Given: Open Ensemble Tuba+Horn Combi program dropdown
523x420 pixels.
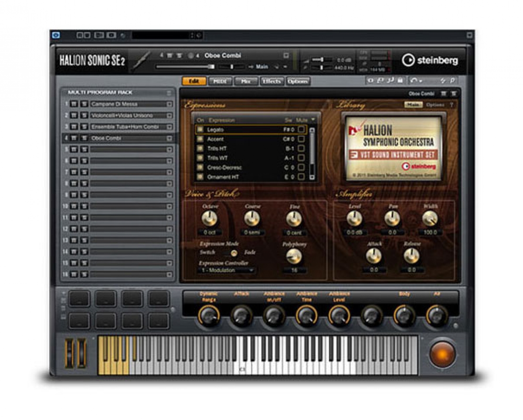Looking at the screenshot, I should 169,127.
